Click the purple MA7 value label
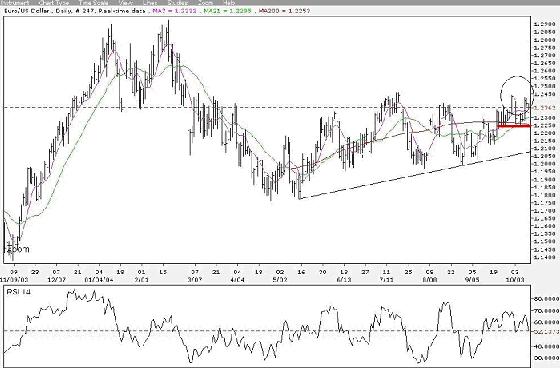 pyautogui.click(x=174, y=11)
